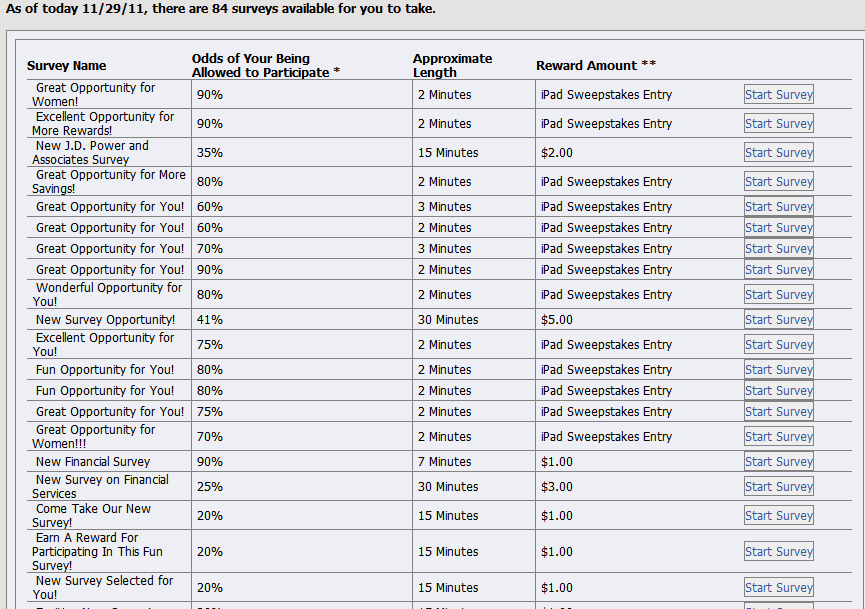Start the Wonderful Opportunity for You survey
Screen dimensions: 865x609
point(778,295)
